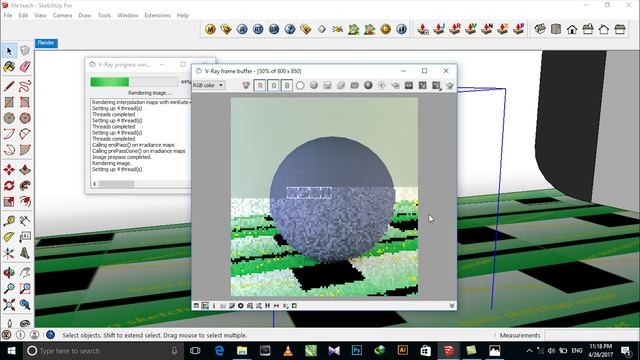The width and height of the screenshot is (640, 360).
Task: Select the Protractor tool
Action: point(9,237)
